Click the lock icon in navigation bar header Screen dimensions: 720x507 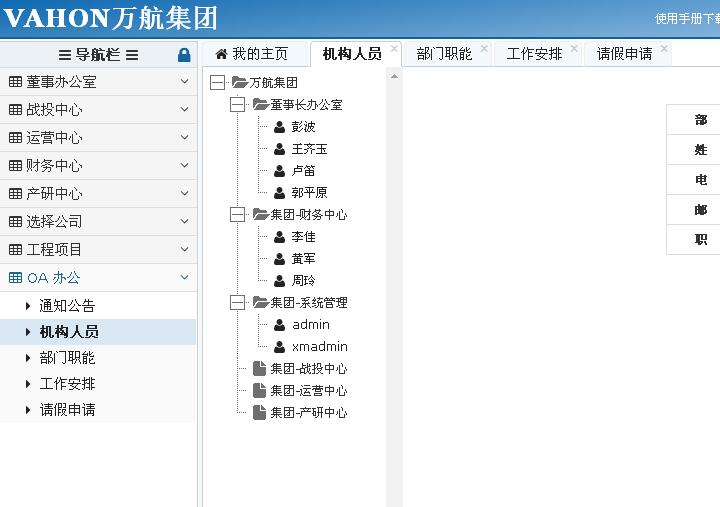click(x=184, y=55)
